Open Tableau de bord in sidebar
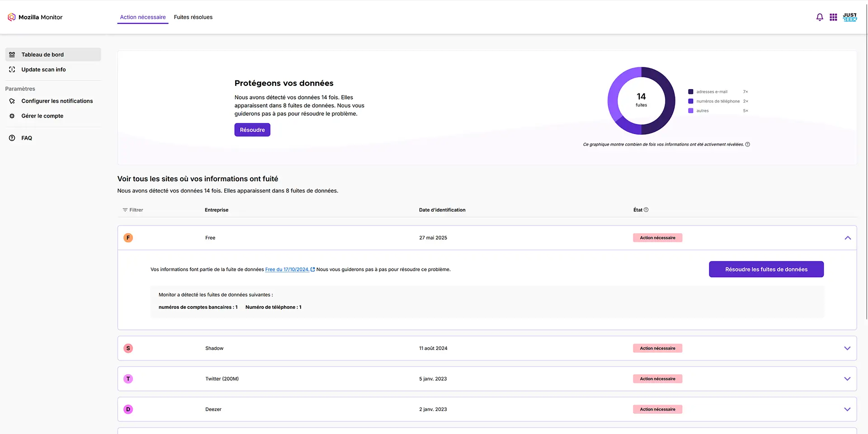The image size is (868, 434). pyautogui.click(x=53, y=55)
